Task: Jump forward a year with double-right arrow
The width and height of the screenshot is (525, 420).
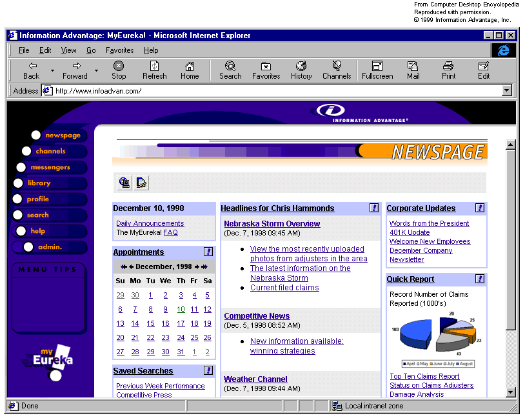Action: 204,267
